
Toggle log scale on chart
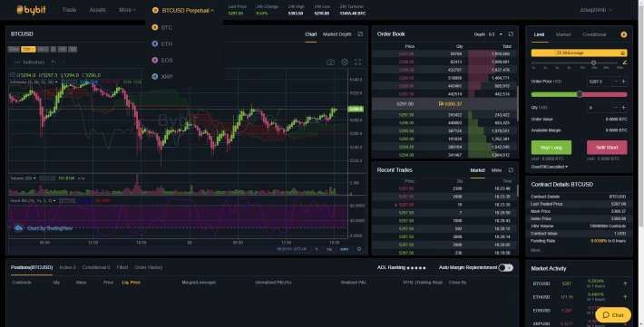329,249
